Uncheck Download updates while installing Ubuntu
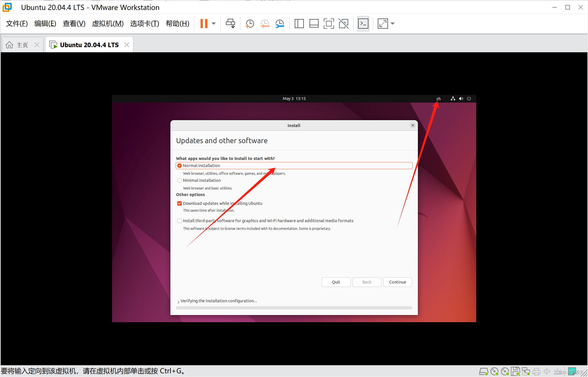Screen dimensions: 588x377 [180, 203]
